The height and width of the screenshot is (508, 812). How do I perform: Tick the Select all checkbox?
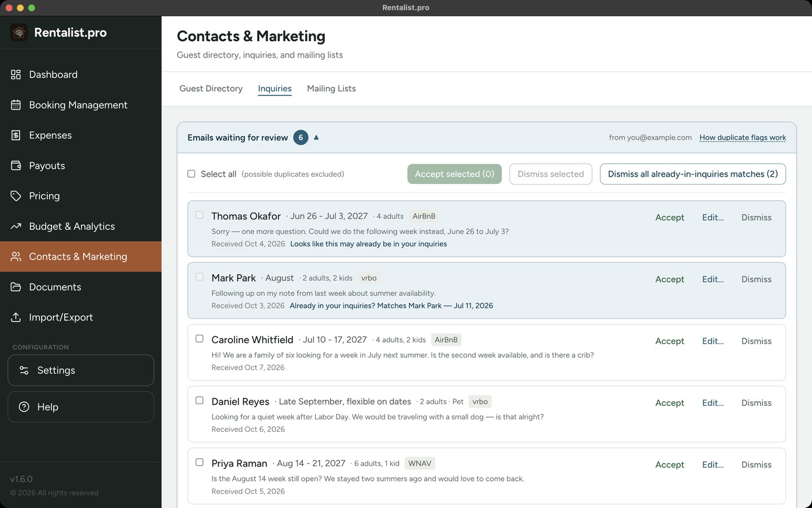(x=191, y=174)
